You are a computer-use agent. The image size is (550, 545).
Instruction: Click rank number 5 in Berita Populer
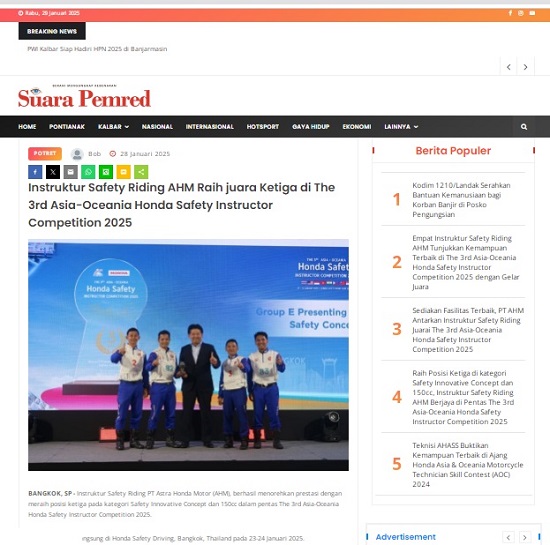point(397,464)
